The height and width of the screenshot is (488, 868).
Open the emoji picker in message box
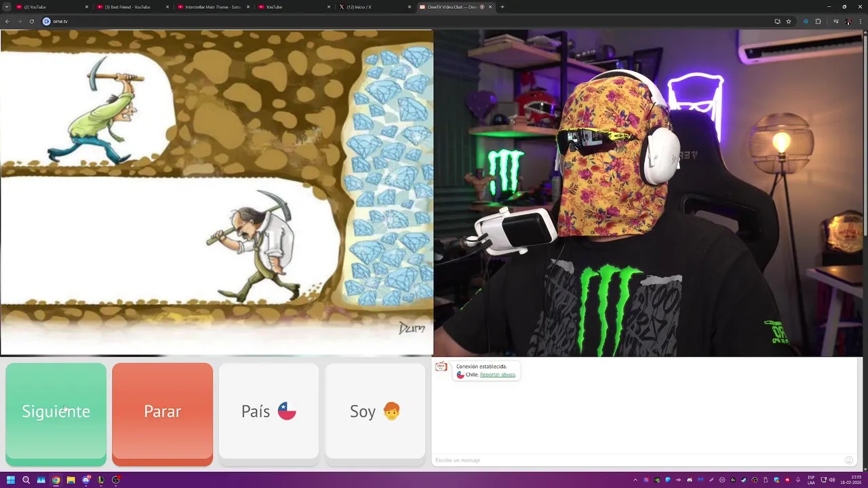pos(848,460)
